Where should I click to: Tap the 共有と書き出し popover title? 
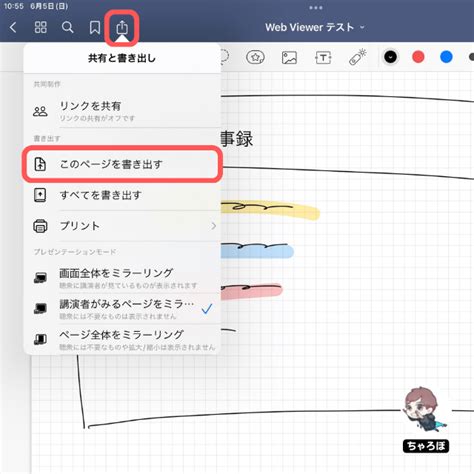(x=122, y=58)
